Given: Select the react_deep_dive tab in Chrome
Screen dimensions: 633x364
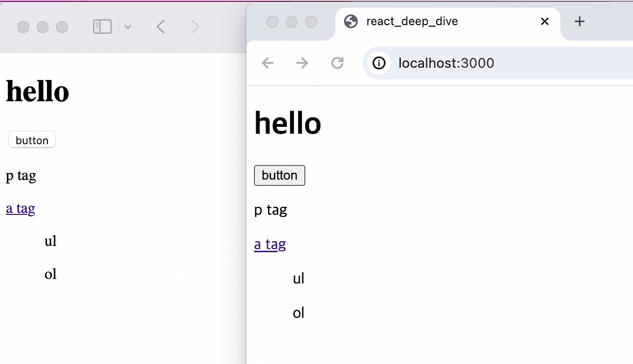Looking at the screenshot, I should point(448,22).
